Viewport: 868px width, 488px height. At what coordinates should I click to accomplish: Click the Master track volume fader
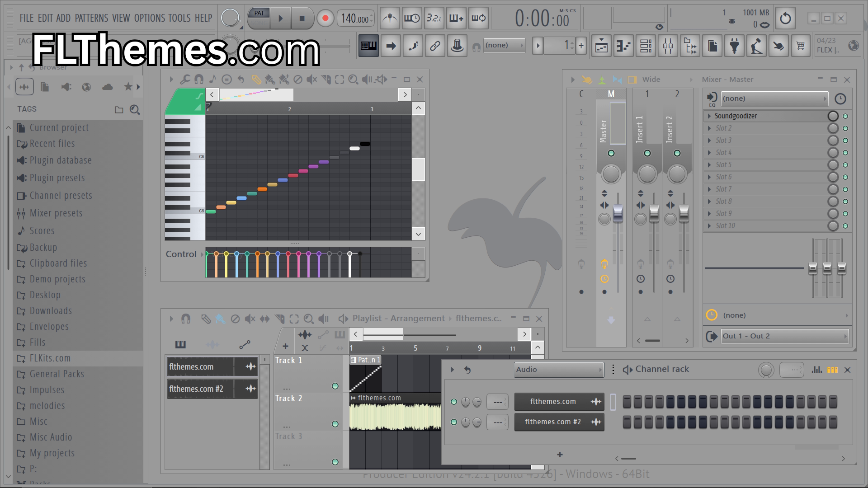(x=618, y=213)
